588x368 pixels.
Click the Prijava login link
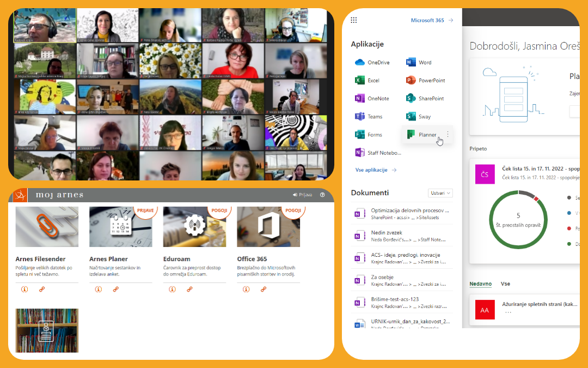303,195
